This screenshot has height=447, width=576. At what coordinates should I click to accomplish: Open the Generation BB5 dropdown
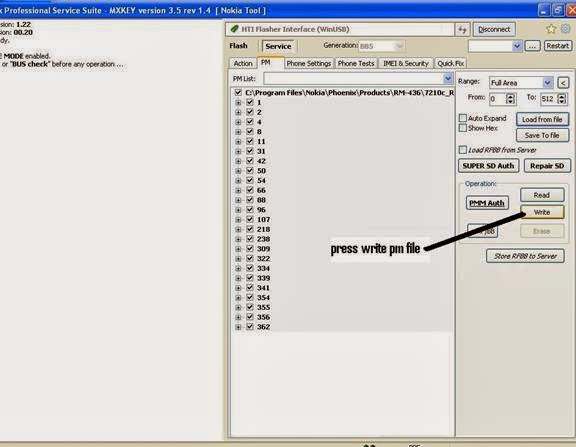[x=399, y=46]
